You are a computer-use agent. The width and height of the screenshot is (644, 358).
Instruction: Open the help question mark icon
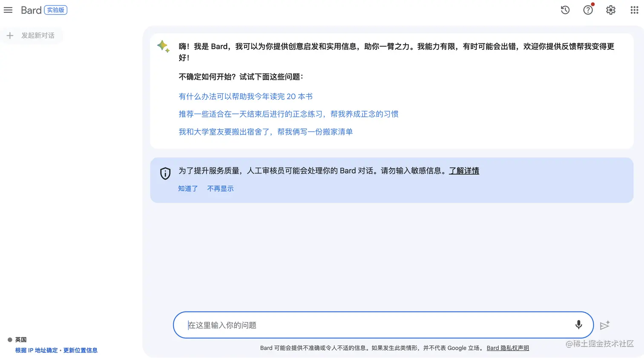tap(588, 10)
